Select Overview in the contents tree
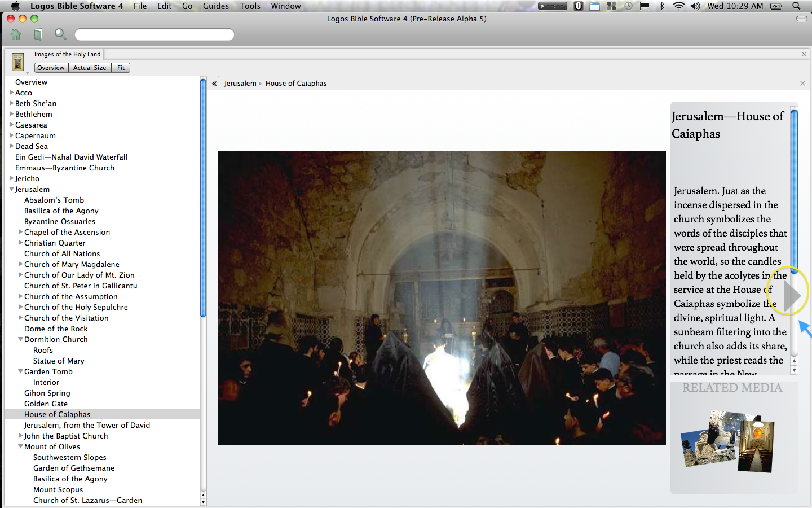 click(31, 82)
